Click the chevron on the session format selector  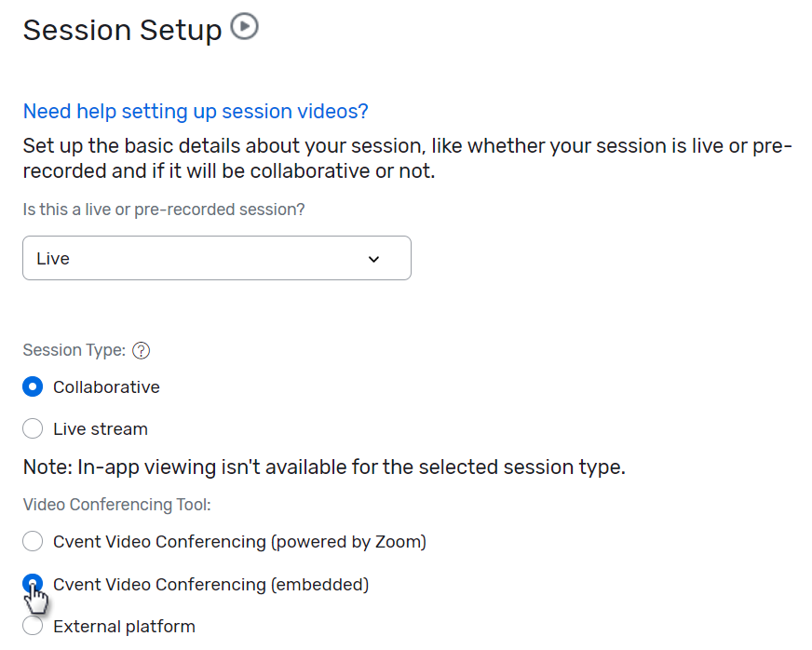point(373,258)
